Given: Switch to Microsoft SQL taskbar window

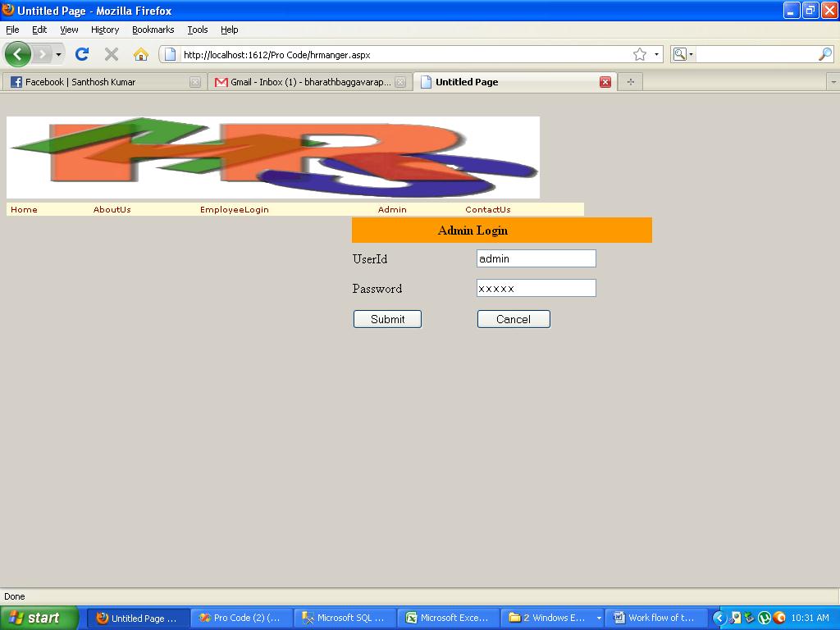Looking at the screenshot, I should point(345,618).
